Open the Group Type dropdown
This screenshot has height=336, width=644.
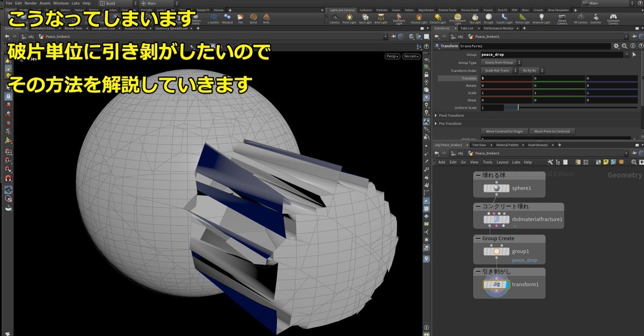pos(499,63)
